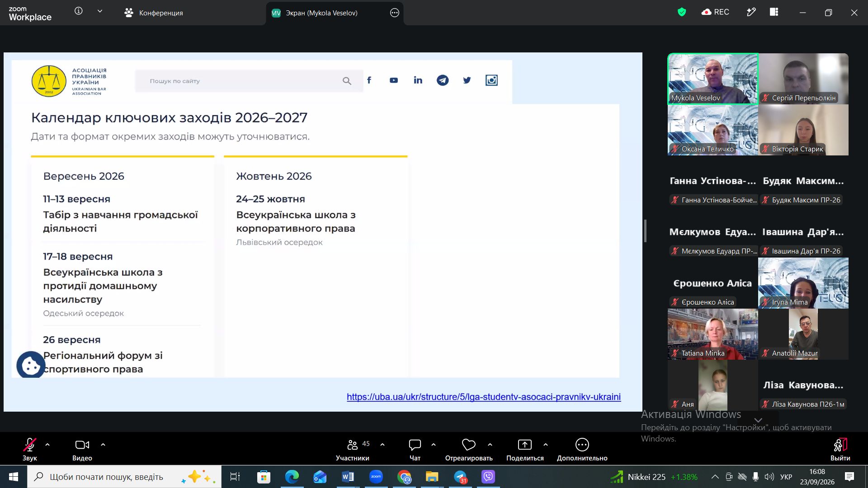The width and height of the screenshot is (868, 488).
Task: Leave meeting with Выйти button
Action: point(840,449)
